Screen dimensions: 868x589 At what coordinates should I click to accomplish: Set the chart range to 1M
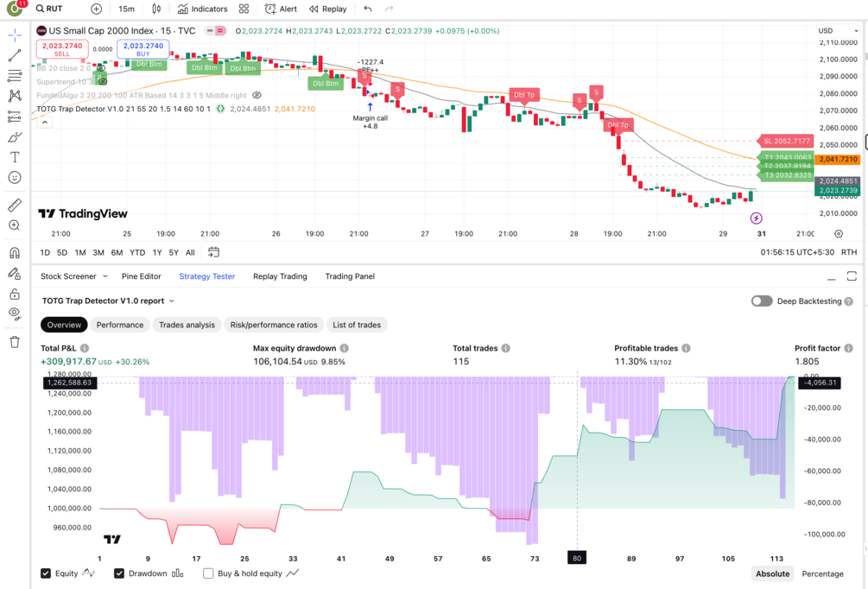click(80, 252)
